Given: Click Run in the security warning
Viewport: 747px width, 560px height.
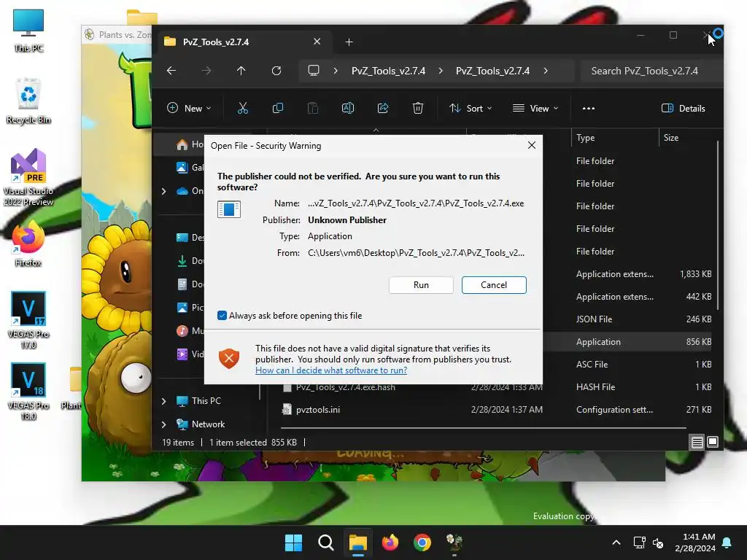Looking at the screenshot, I should (x=421, y=285).
